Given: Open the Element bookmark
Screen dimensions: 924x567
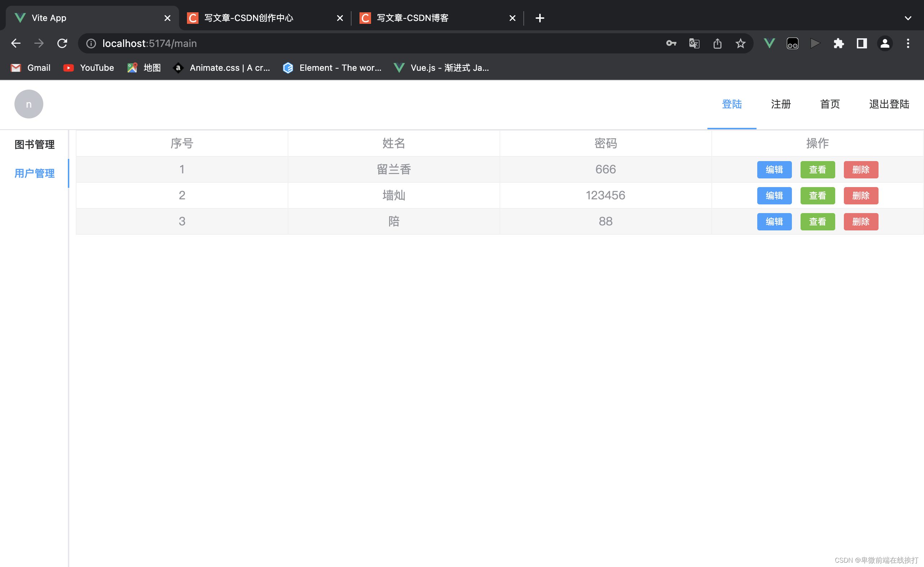Looking at the screenshot, I should tap(332, 68).
